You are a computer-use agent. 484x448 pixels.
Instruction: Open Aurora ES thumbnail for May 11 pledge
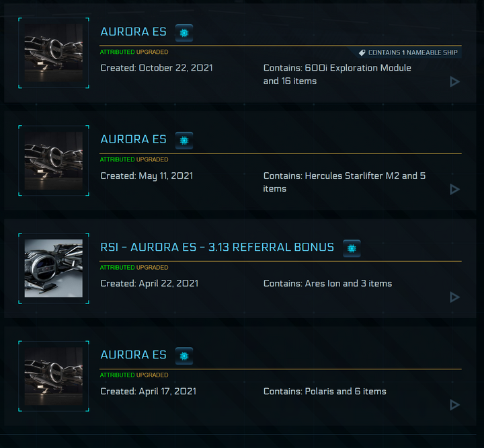coord(54,161)
